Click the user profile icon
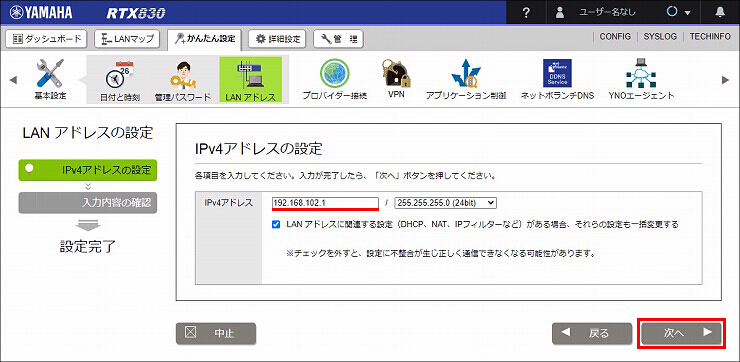 coord(560,13)
